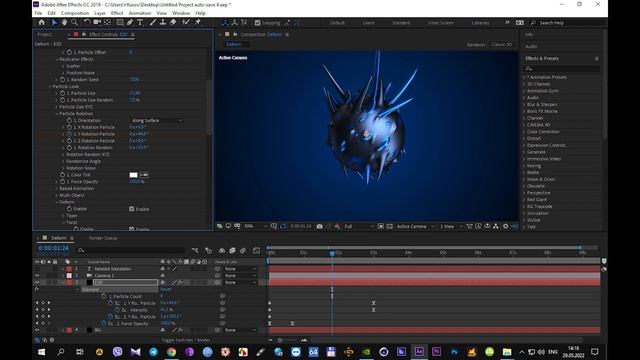Select the Pan Behind anchor point tool

(107, 22)
